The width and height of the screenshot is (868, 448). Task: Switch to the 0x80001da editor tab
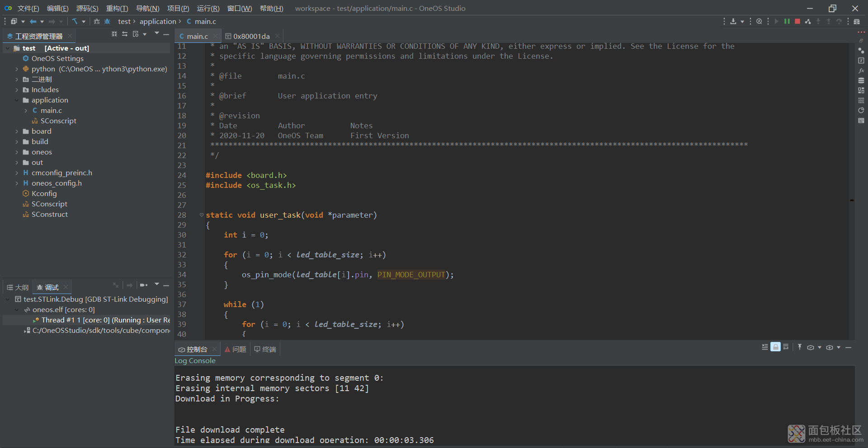[x=251, y=36]
